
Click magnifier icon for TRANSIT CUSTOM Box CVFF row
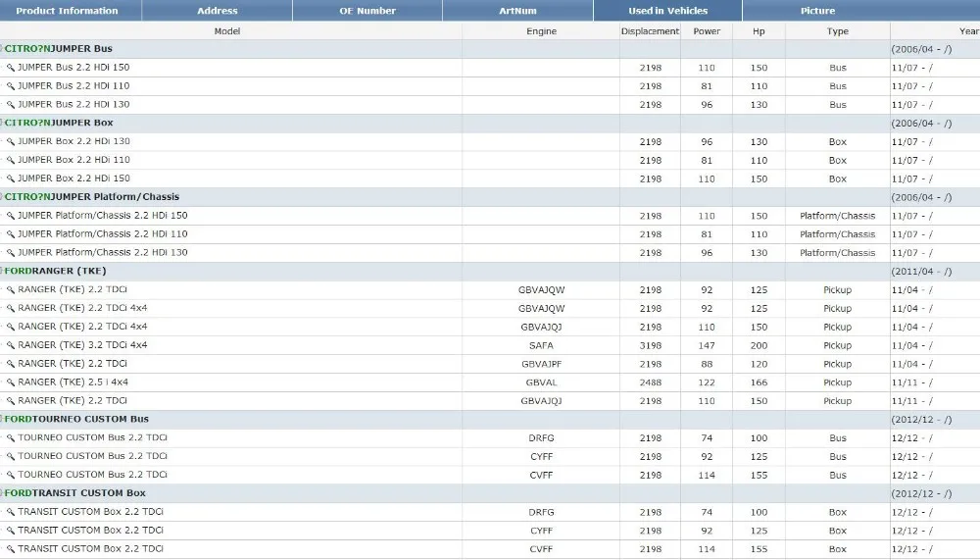coord(11,549)
